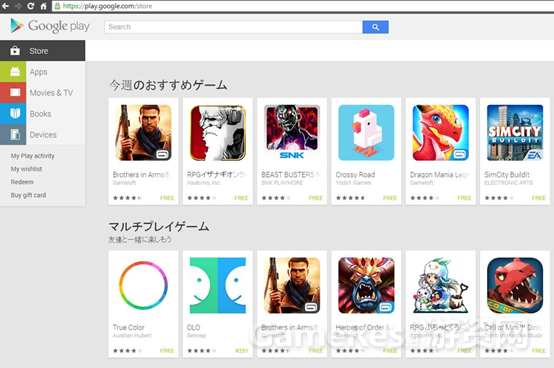Image resolution: width=554 pixels, height=368 pixels.
Task: Click the Google Play logo
Action: 50,26
